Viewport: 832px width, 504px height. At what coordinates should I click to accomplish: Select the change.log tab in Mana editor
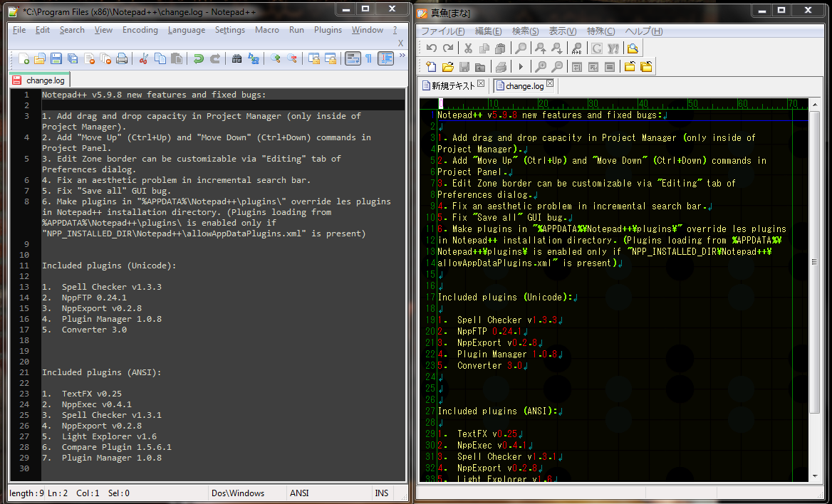[x=525, y=86]
